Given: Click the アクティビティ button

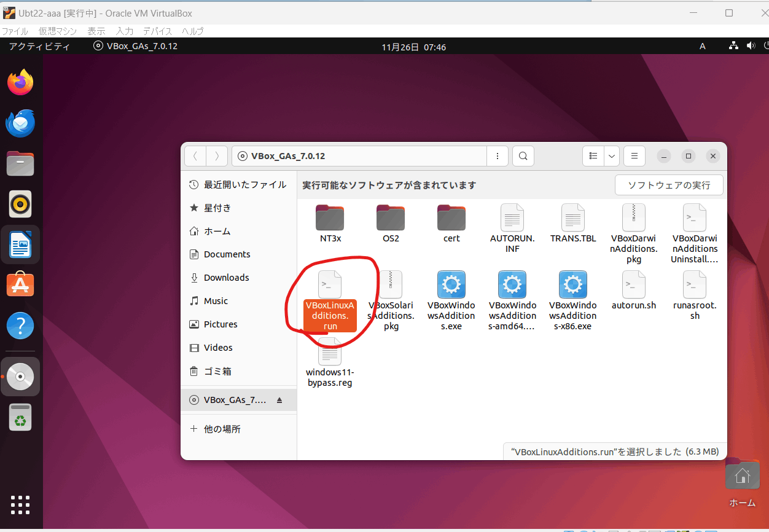Looking at the screenshot, I should tap(39, 46).
